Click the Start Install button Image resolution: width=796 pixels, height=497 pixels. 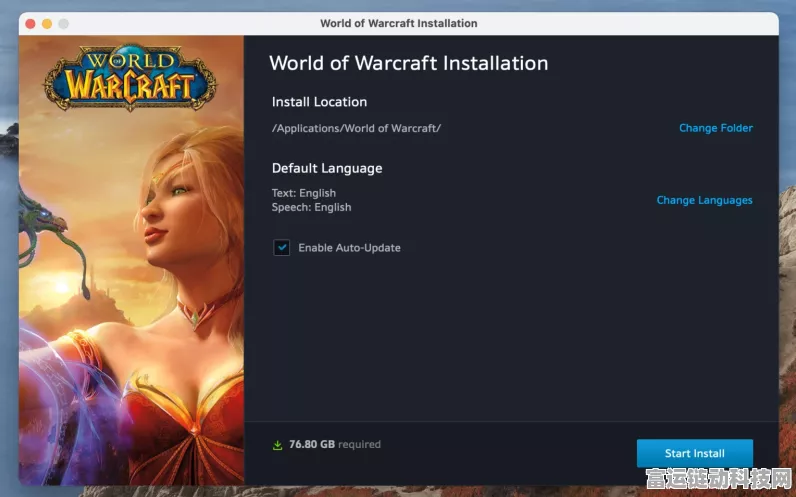coord(694,453)
